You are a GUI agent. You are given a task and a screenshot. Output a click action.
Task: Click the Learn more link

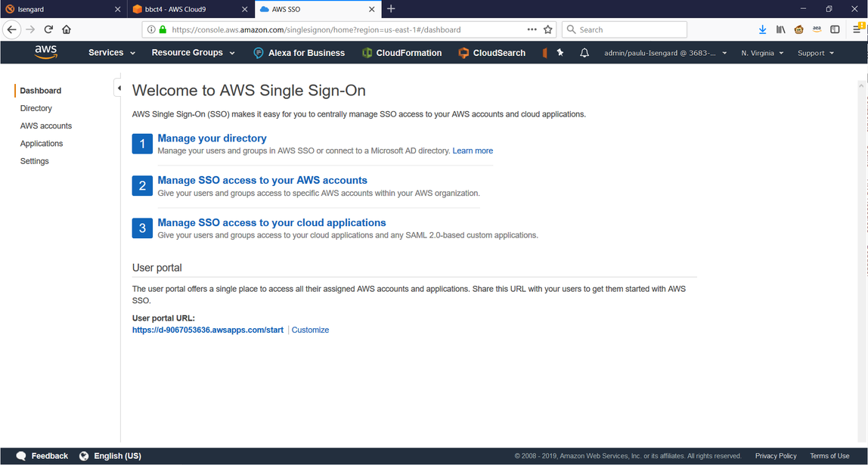pyautogui.click(x=473, y=150)
